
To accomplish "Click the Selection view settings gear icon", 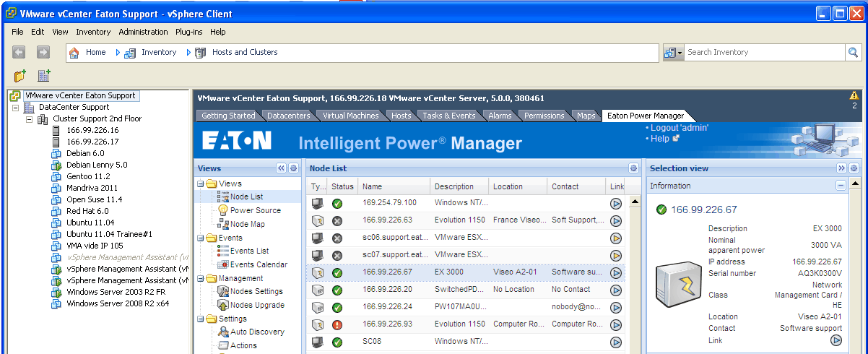I will pos(854,168).
